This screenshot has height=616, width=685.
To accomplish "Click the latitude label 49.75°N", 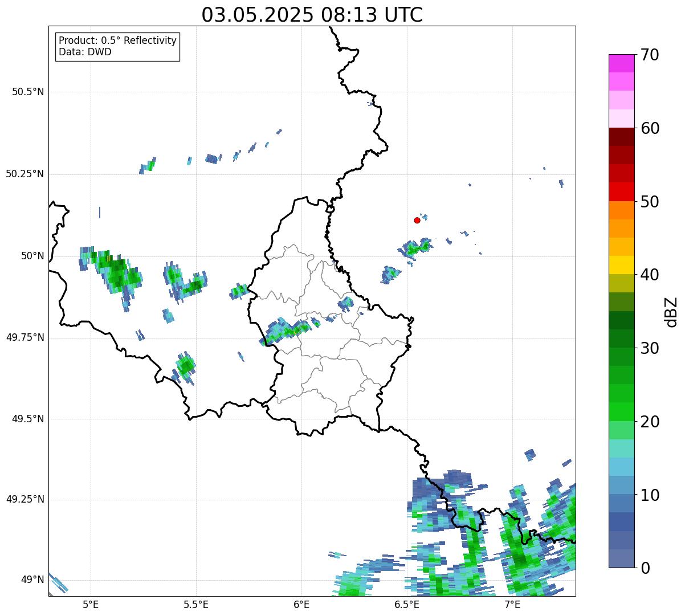I will pos(25,337).
